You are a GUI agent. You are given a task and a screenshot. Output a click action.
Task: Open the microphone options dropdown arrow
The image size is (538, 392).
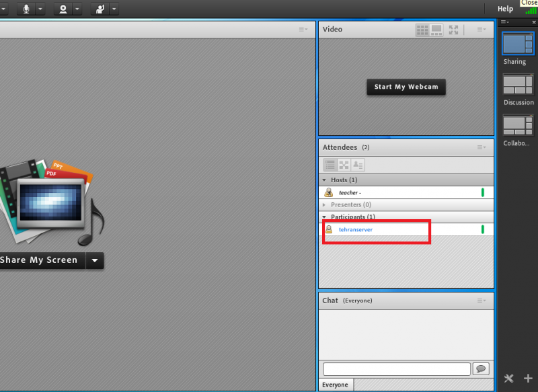click(40, 9)
